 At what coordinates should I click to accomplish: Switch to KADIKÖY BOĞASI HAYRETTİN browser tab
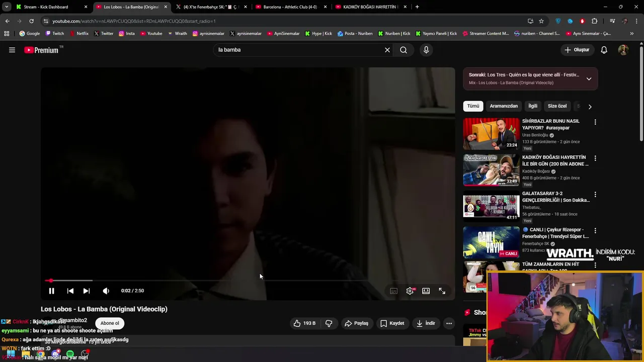point(370,7)
